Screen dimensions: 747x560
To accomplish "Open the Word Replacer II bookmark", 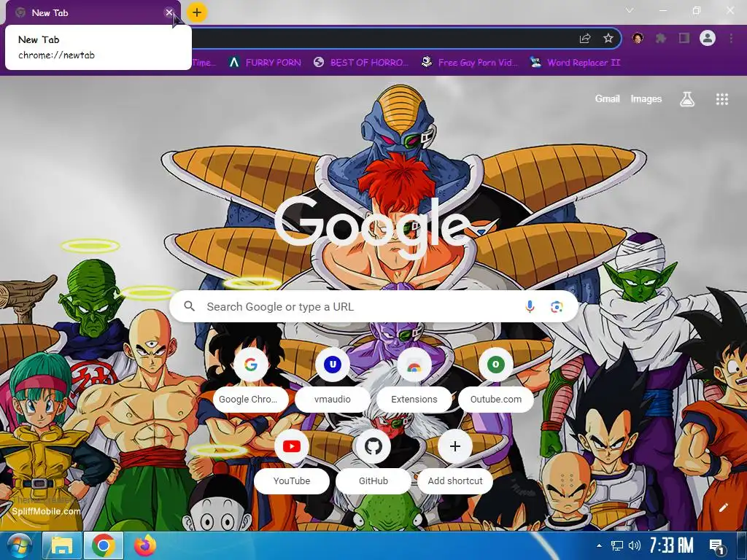I will pyautogui.click(x=575, y=63).
